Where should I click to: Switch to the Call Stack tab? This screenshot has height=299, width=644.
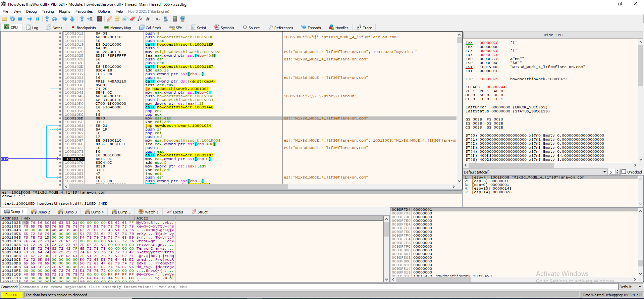pos(150,28)
